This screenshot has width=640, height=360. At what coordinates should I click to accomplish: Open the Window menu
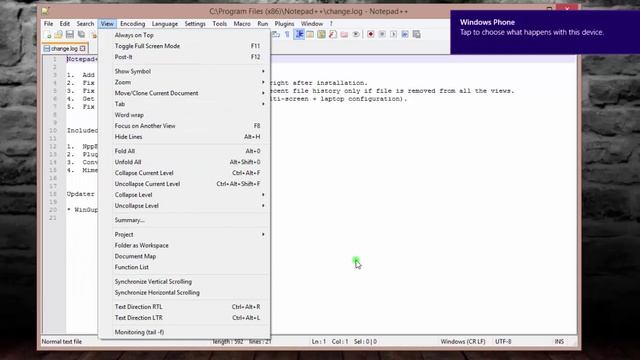(312, 24)
